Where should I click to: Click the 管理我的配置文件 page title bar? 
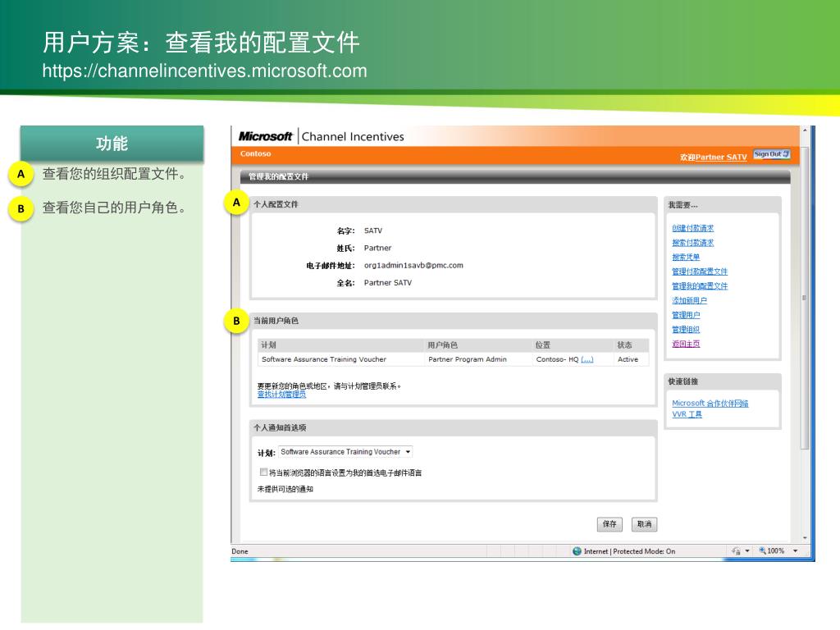(515, 176)
